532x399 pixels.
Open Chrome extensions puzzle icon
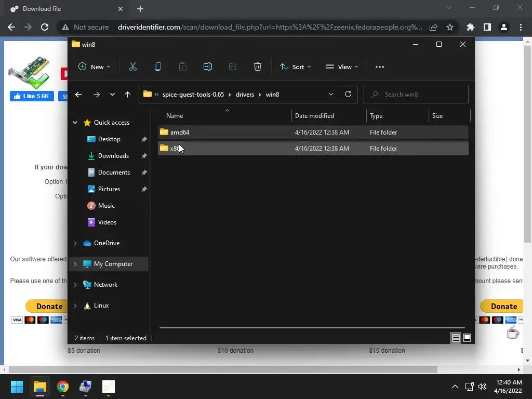pyautogui.click(x=471, y=27)
